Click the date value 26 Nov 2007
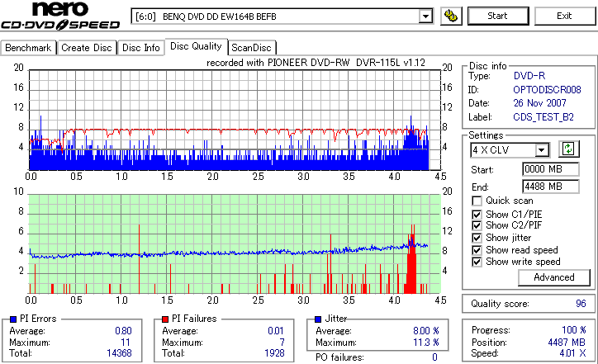The height and width of the screenshot is (364, 598). tap(539, 103)
